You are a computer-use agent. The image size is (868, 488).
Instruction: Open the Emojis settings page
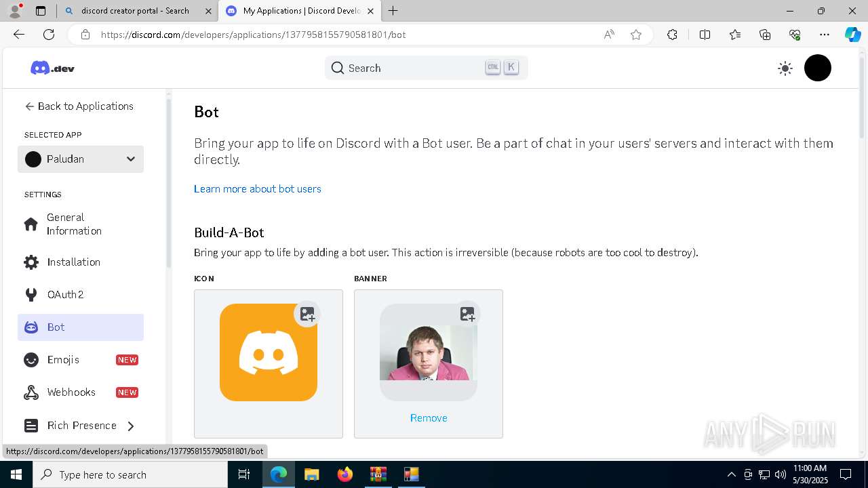click(81, 360)
